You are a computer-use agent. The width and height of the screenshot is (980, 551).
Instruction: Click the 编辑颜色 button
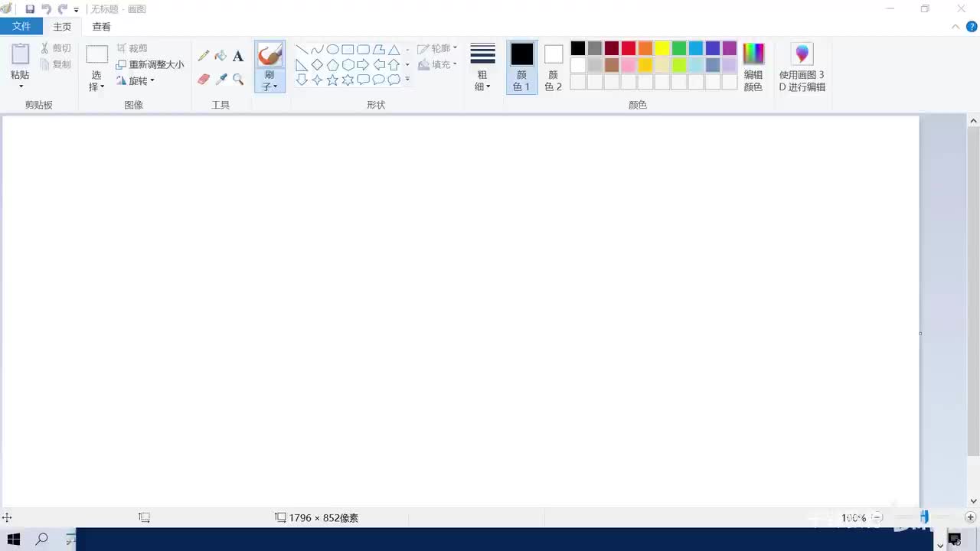coord(753,67)
